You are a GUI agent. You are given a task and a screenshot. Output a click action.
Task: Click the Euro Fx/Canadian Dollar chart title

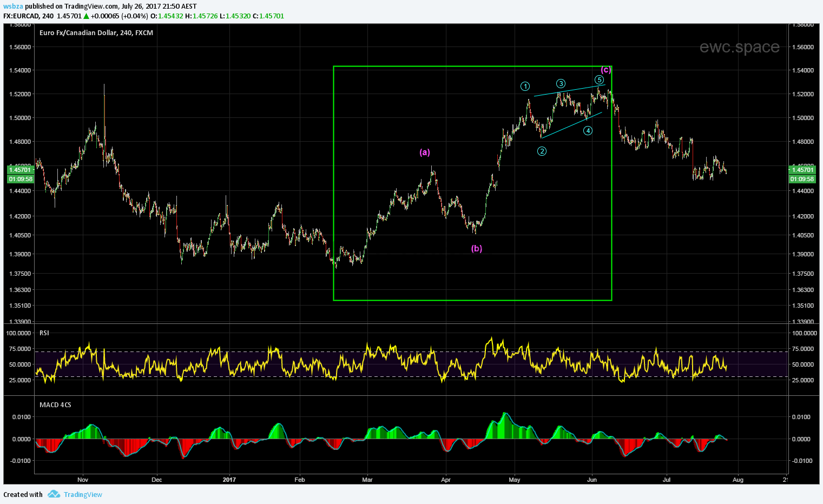[96, 33]
